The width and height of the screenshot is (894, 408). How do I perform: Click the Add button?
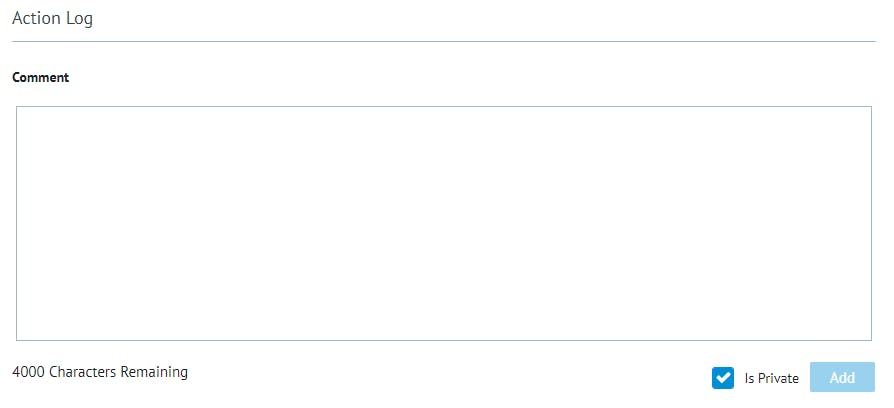point(842,378)
